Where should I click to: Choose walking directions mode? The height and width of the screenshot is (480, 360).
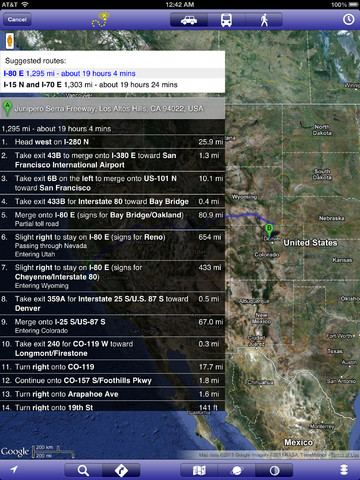(x=264, y=20)
